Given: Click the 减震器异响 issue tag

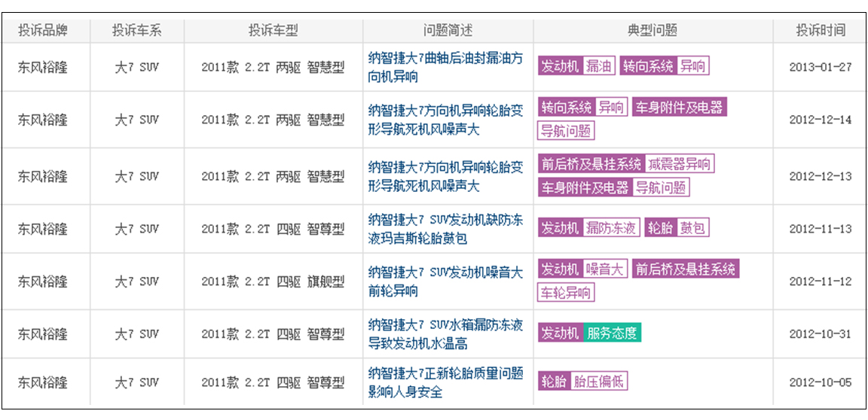Looking at the screenshot, I should (x=679, y=164).
